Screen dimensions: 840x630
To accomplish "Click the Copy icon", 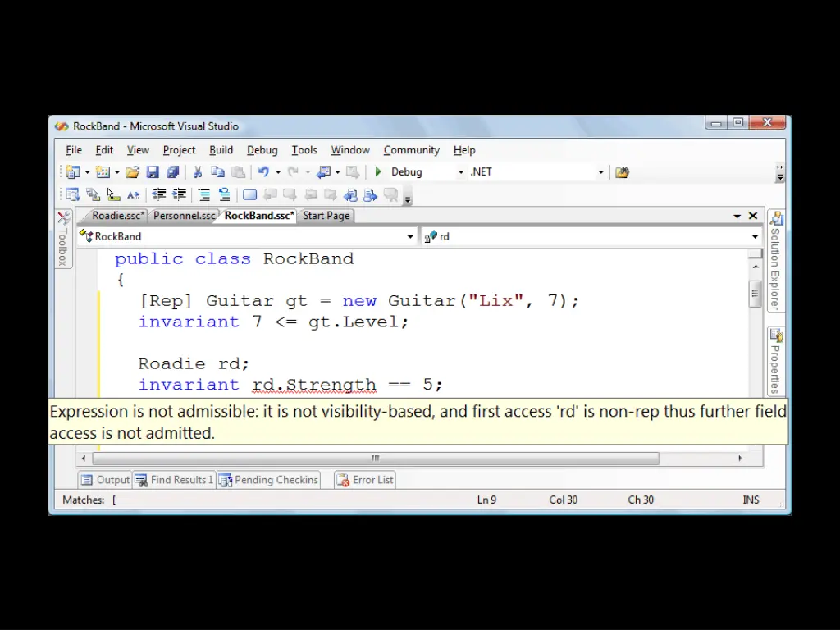I will 217,172.
